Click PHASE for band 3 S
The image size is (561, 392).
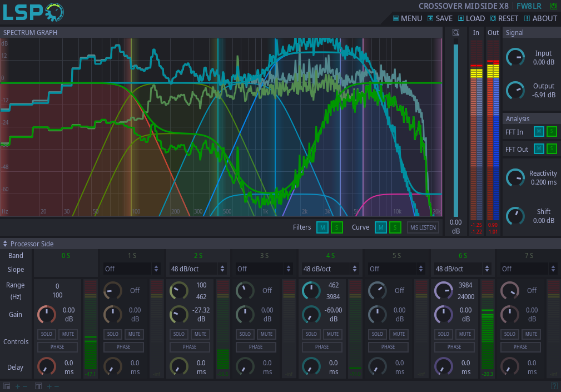[x=256, y=347]
